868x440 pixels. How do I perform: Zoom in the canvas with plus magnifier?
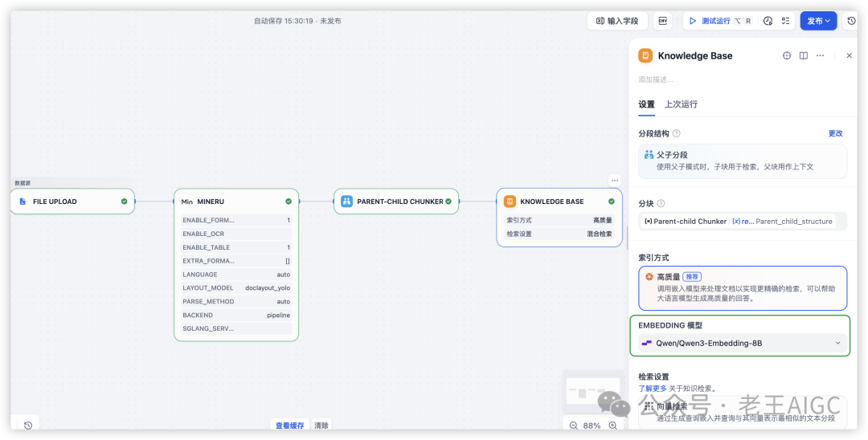(x=612, y=426)
